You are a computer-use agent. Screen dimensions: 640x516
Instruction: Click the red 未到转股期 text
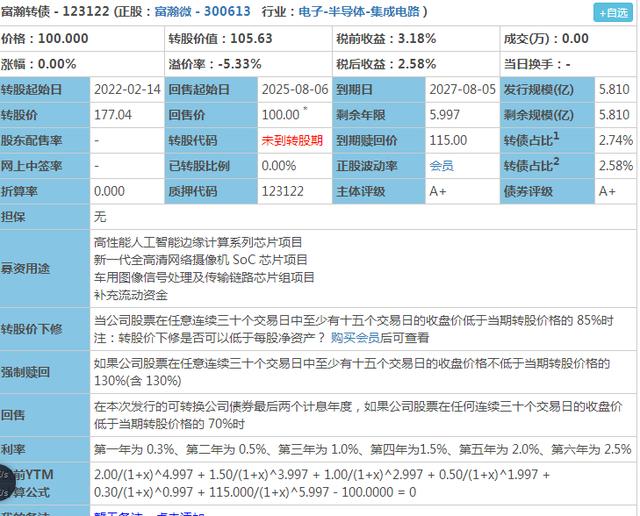(x=292, y=140)
